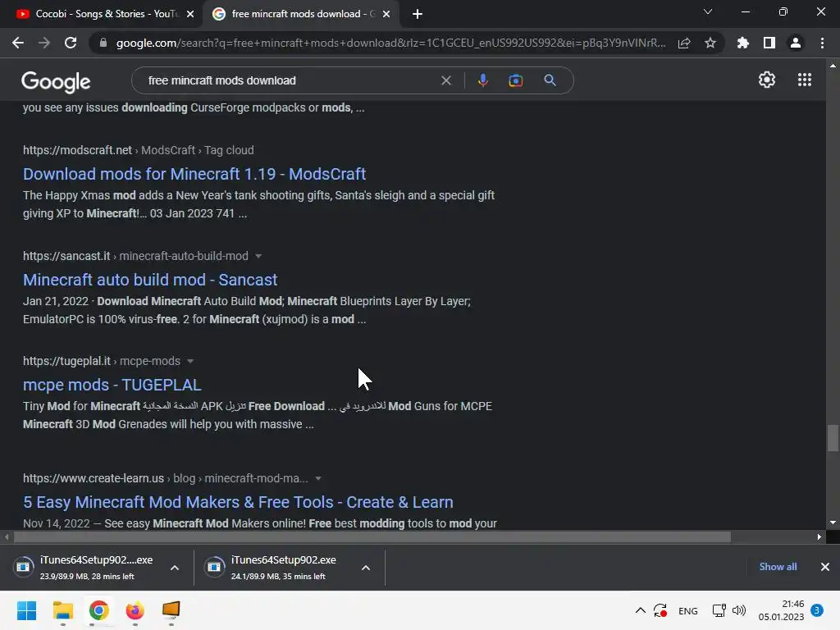Viewport: 840px width, 630px height.
Task: Click the Chrome taskbar icon
Action: click(98, 610)
